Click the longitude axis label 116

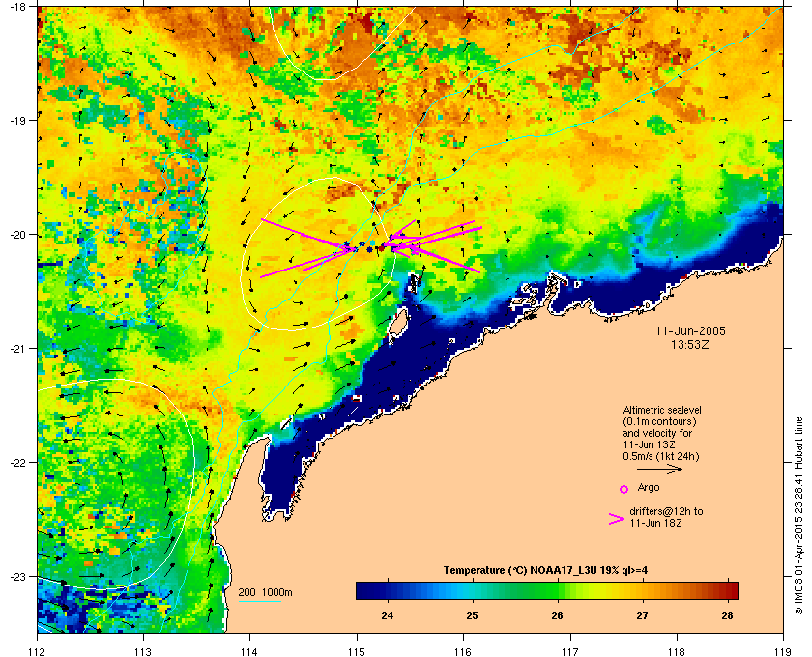pos(463,651)
